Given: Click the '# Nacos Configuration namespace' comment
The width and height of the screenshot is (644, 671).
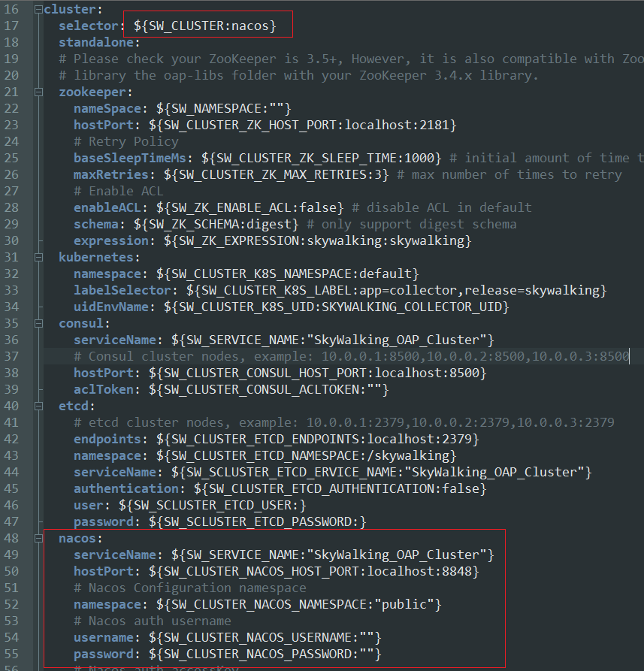Looking at the screenshot, I should pyautogui.click(x=190, y=588).
